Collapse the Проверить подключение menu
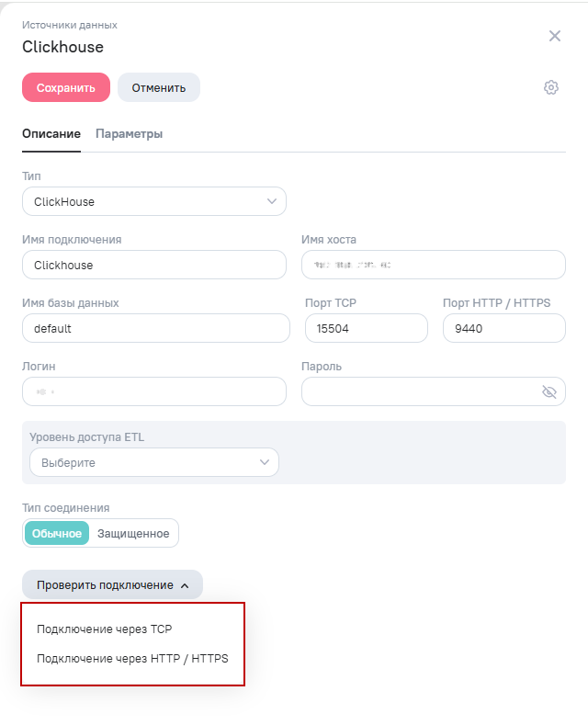The image size is (588, 725). pyautogui.click(x=112, y=585)
